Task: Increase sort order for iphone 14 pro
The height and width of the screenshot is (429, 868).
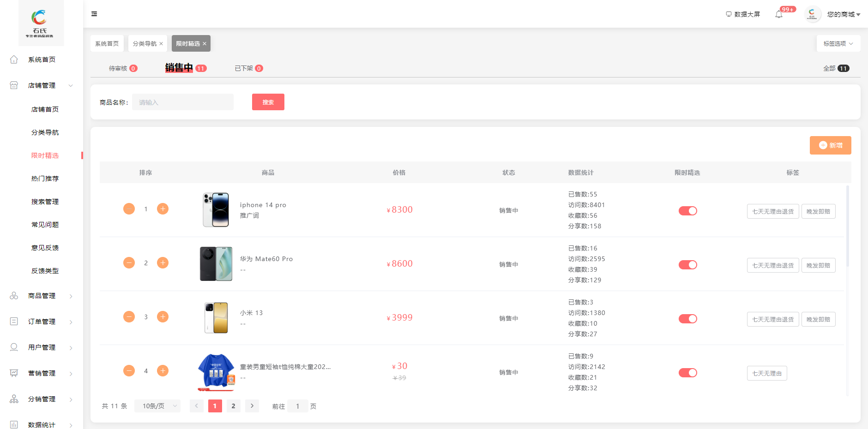Action: (163, 209)
